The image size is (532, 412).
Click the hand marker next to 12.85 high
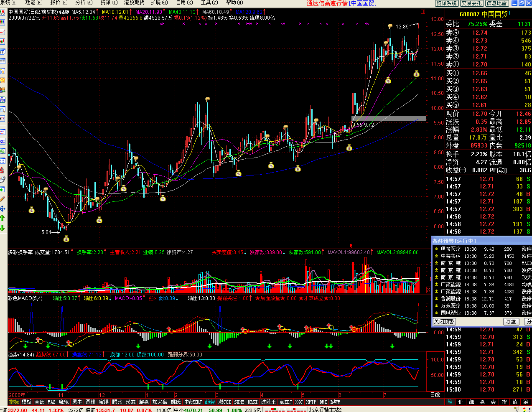click(x=389, y=26)
